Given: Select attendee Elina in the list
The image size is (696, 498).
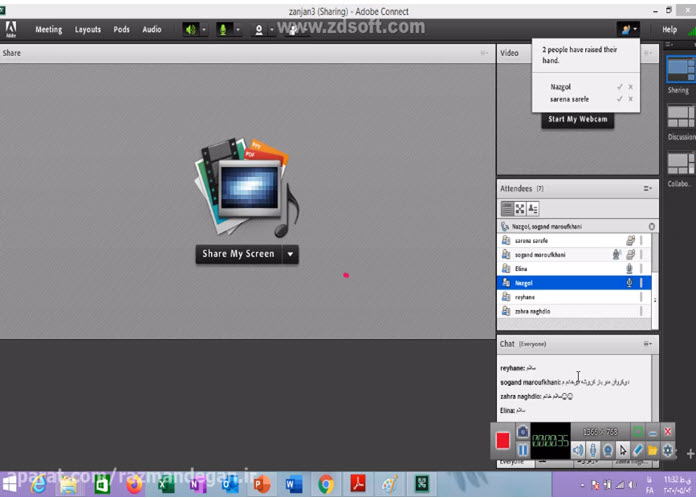Looking at the screenshot, I should pos(574,269).
